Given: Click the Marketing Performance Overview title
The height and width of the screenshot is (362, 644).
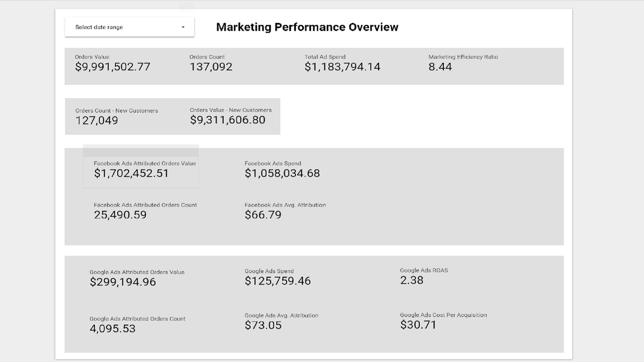Looking at the screenshot, I should (x=307, y=27).
